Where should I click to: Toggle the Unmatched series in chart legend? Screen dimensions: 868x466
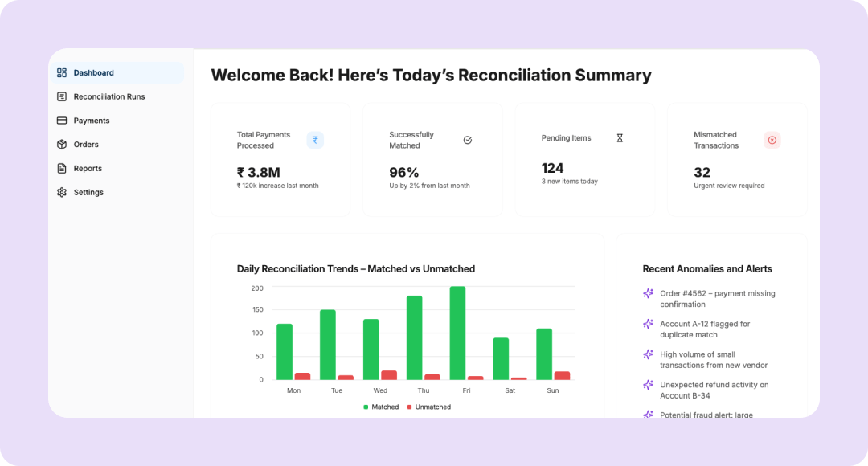tap(429, 407)
